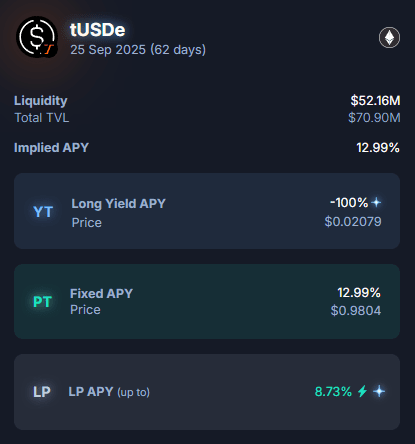Viewport: 415px width, 444px height.
Task: Click the -100% Long Yield APY value
Action: 349,202
